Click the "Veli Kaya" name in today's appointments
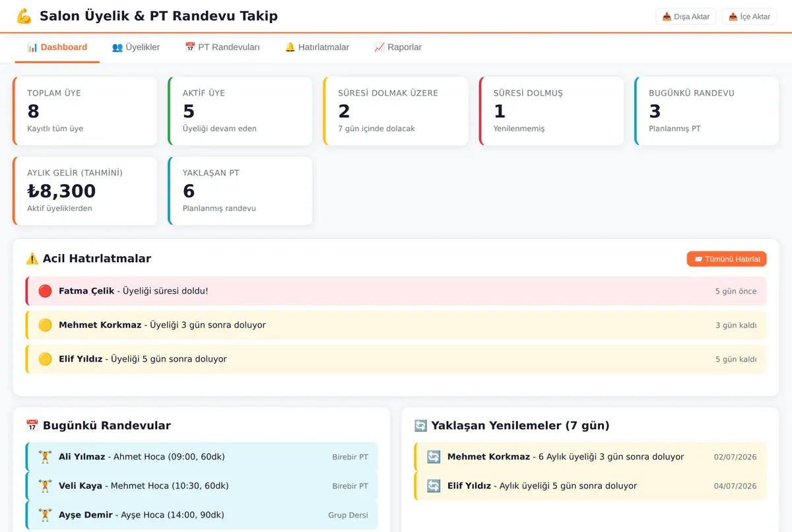The width and height of the screenshot is (792, 532). [x=81, y=486]
